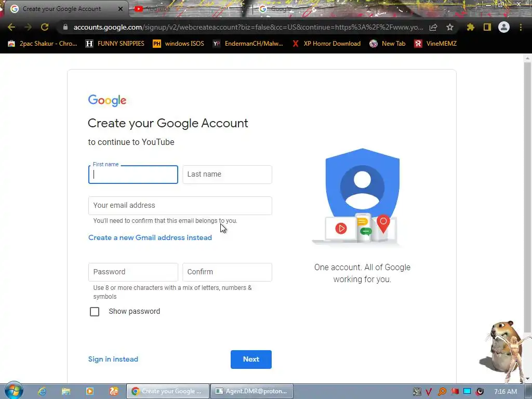532x399 pixels.
Task: Click the blue Next button
Action: (251, 360)
